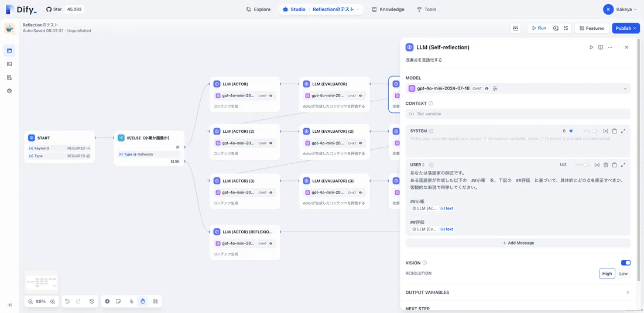Open the Kakeya account menu

620,9
